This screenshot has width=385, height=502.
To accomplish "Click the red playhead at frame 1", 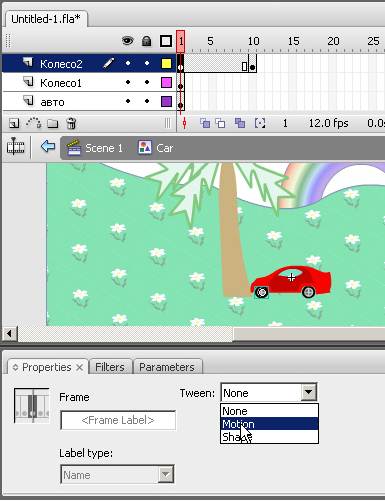I will pyautogui.click(x=180, y=41).
